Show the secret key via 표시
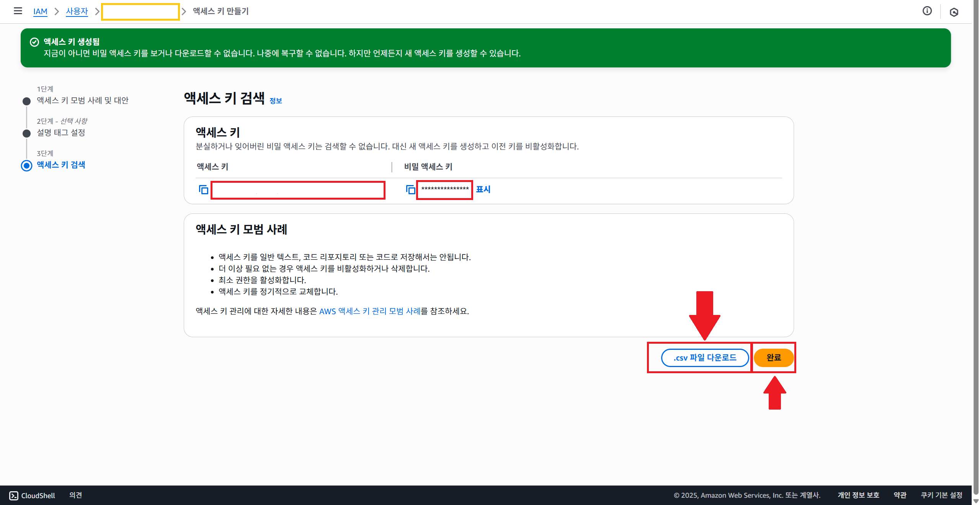This screenshot has height=505, width=980. point(483,189)
